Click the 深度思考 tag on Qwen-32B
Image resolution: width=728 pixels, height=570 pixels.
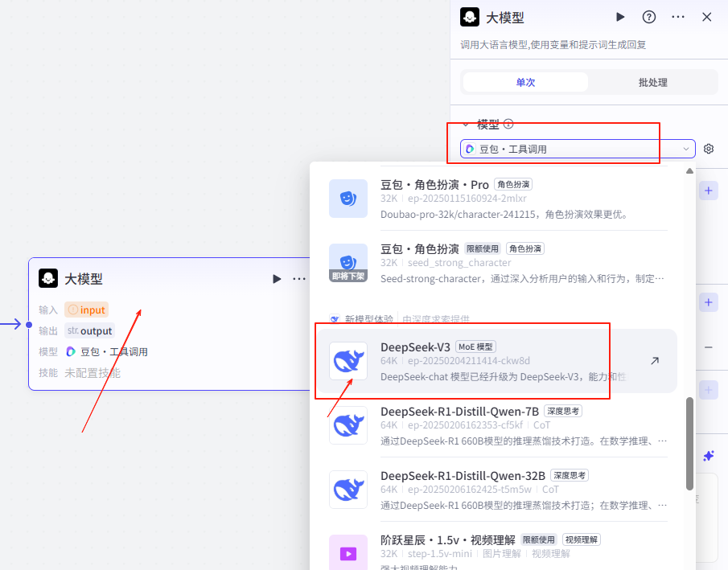click(x=570, y=475)
